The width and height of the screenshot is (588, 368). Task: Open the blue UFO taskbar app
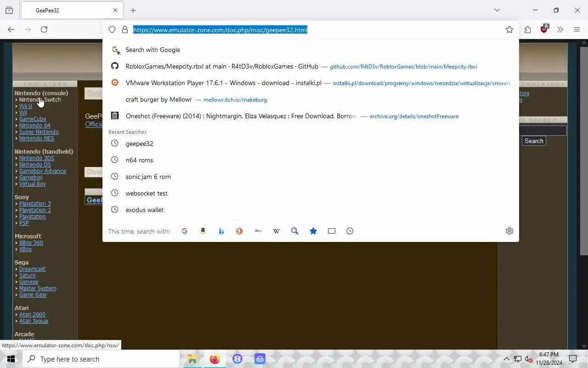(x=260, y=359)
